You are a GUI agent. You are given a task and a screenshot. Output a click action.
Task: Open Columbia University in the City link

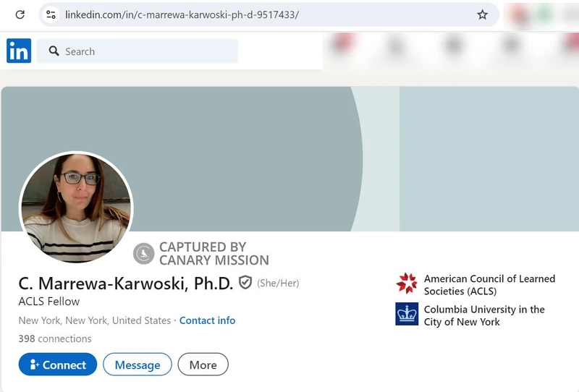click(484, 315)
